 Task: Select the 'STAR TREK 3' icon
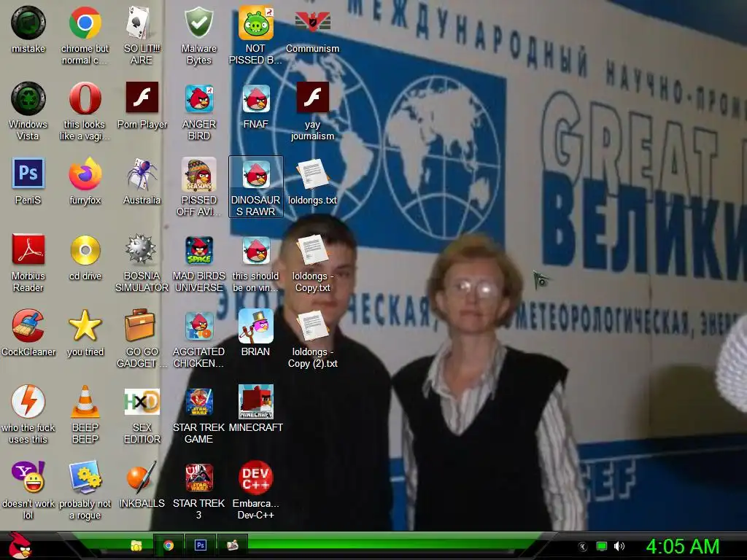click(x=198, y=477)
